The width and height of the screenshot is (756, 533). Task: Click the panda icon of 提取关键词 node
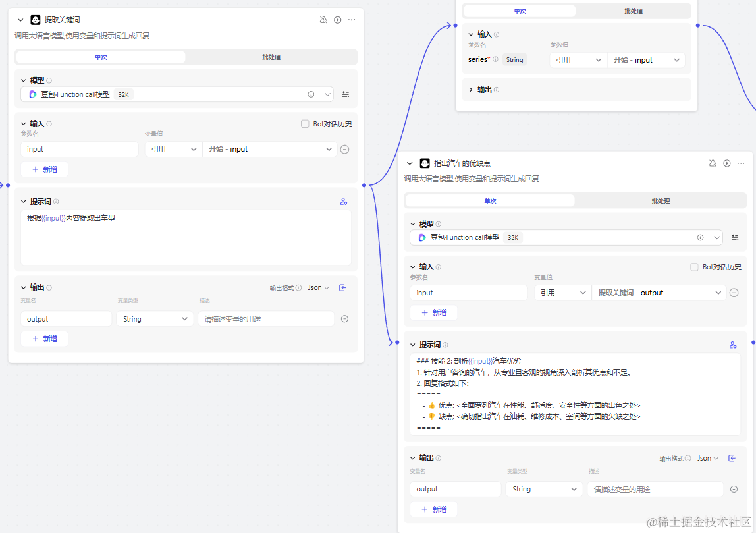(x=35, y=20)
